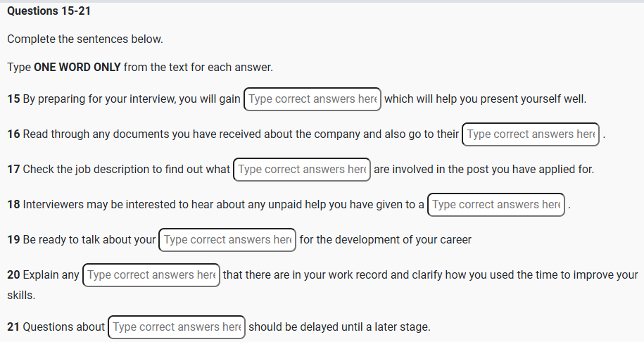
Task: Click the bold number 21 label
Action: coord(13,327)
